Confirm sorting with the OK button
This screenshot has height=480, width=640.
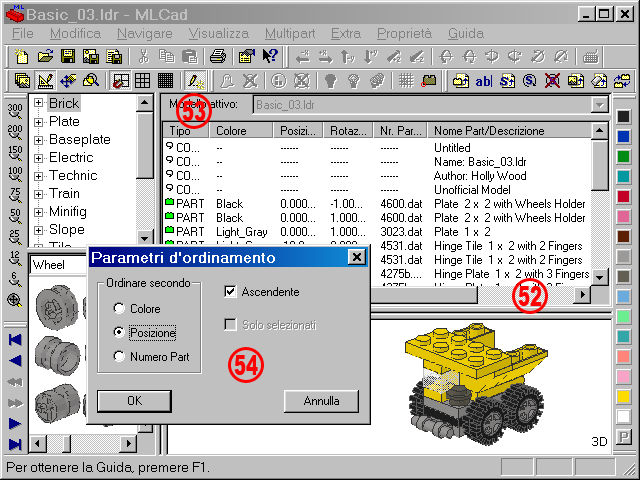134,401
